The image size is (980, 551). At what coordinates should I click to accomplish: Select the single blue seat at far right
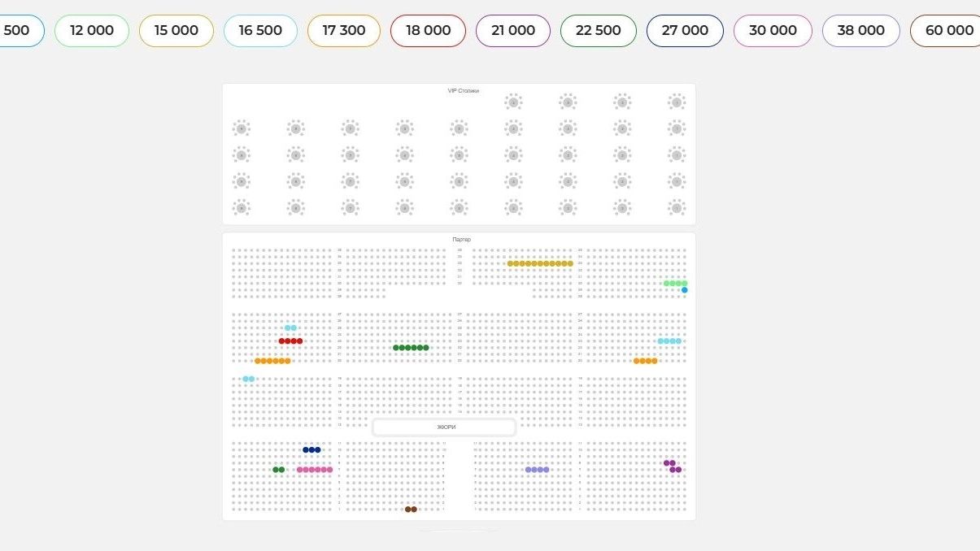(x=685, y=290)
